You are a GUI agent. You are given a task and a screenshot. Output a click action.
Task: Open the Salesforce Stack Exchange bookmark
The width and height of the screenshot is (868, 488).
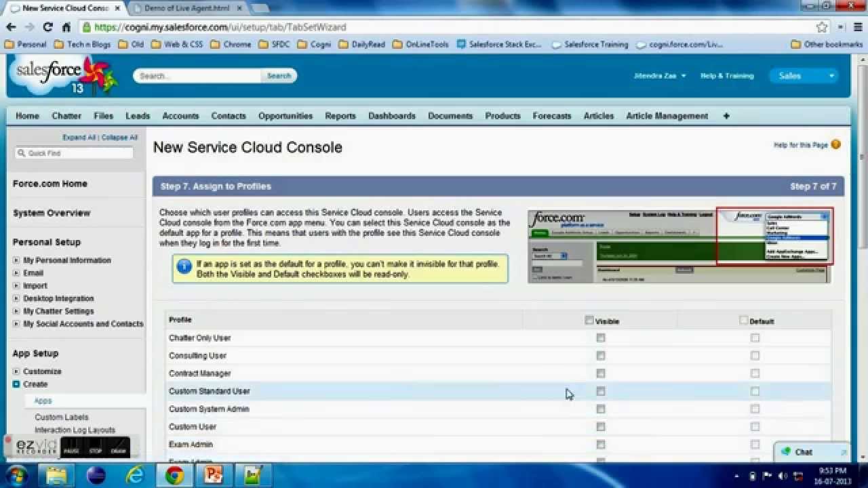pyautogui.click(x=499, y=44)
